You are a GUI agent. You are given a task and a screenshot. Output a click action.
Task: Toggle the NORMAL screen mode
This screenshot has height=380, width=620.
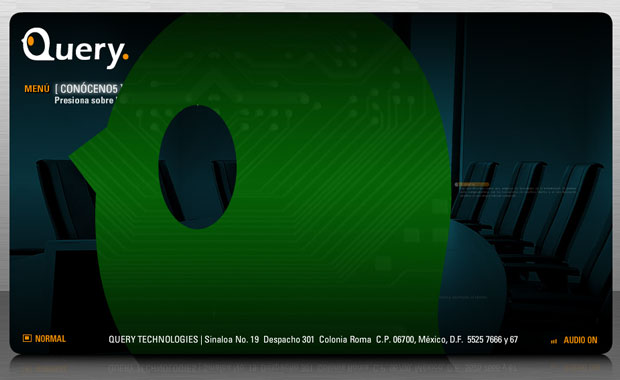pos(50,339)
